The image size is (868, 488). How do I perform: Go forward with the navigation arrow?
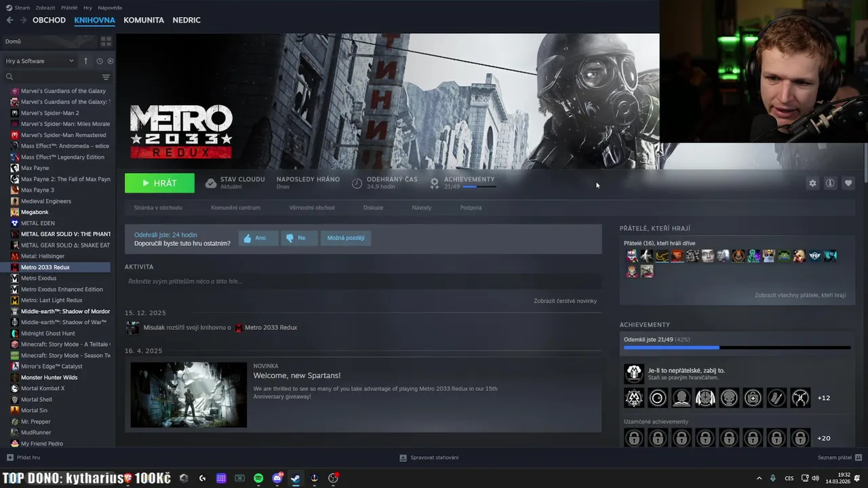coord(23,20)
